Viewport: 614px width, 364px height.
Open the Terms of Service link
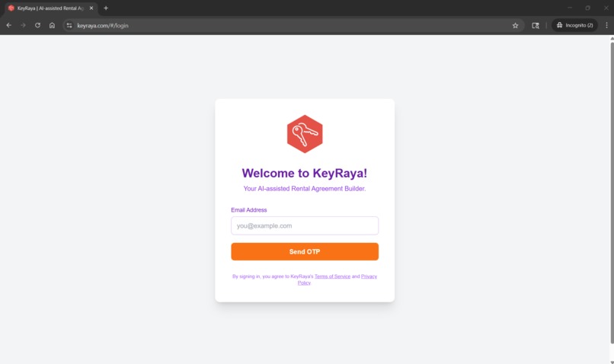[332, 276]
